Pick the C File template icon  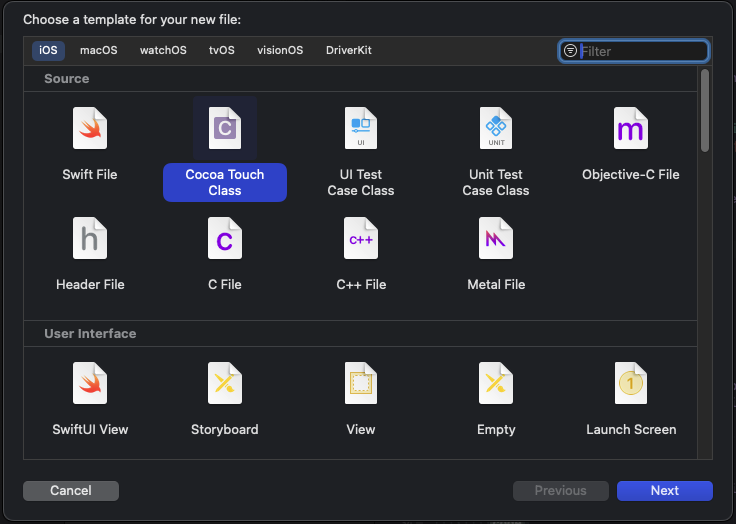tap(225, 238)
